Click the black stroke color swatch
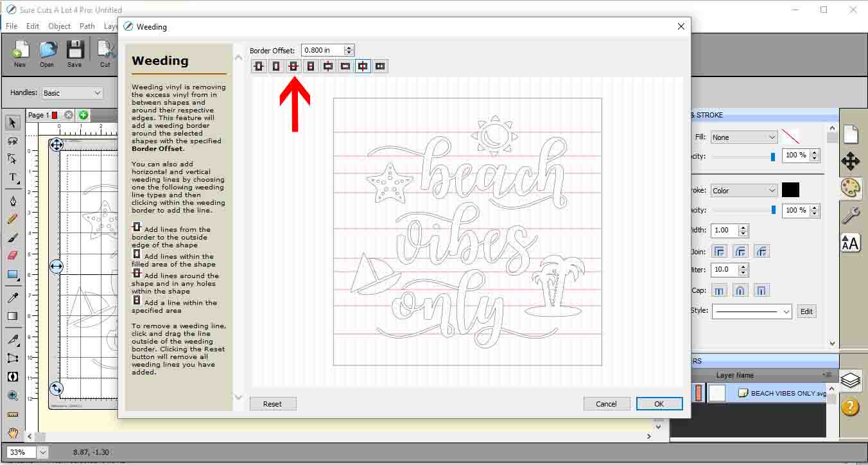This screenshot has width=868, height=465. pos(790,190)
